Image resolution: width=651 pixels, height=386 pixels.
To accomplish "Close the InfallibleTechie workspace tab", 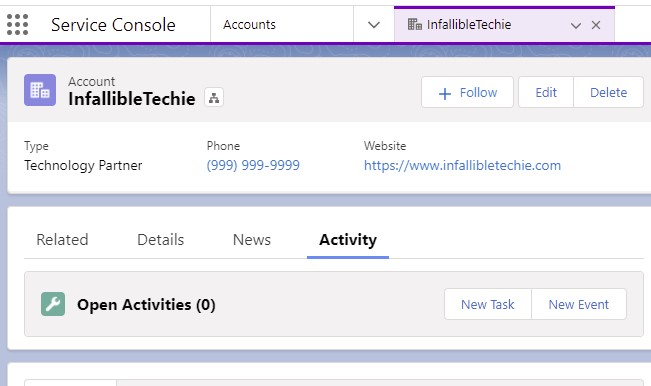I will click(x=596, y=25).
